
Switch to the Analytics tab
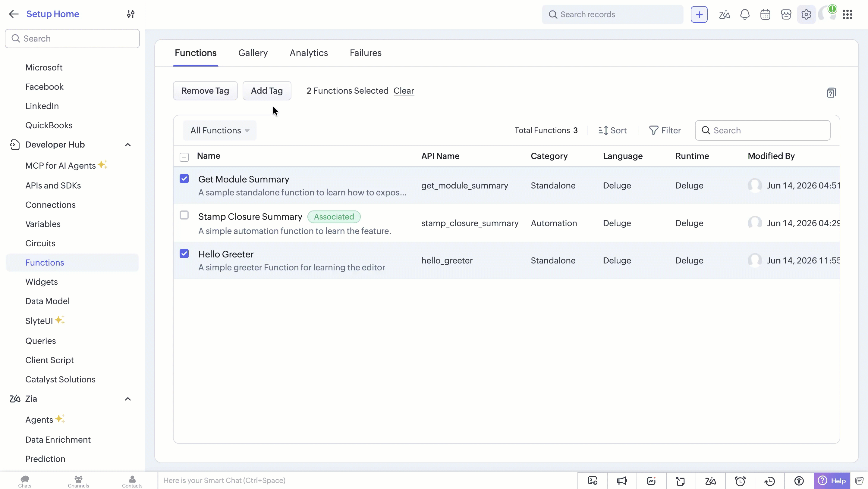click(x=309, y=53)
